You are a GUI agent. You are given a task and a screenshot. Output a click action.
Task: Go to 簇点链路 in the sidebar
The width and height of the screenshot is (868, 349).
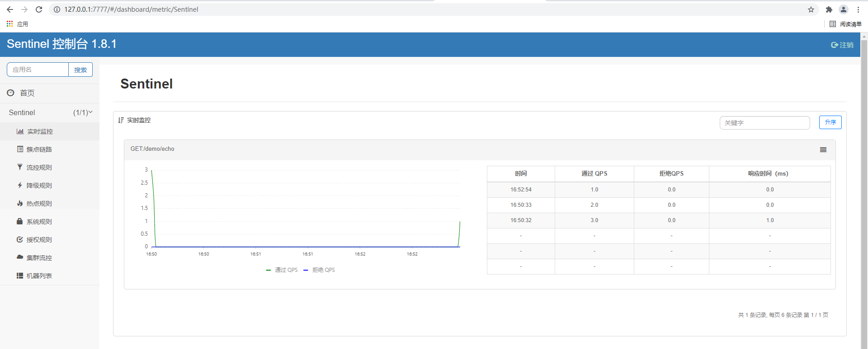pos(50,149)
